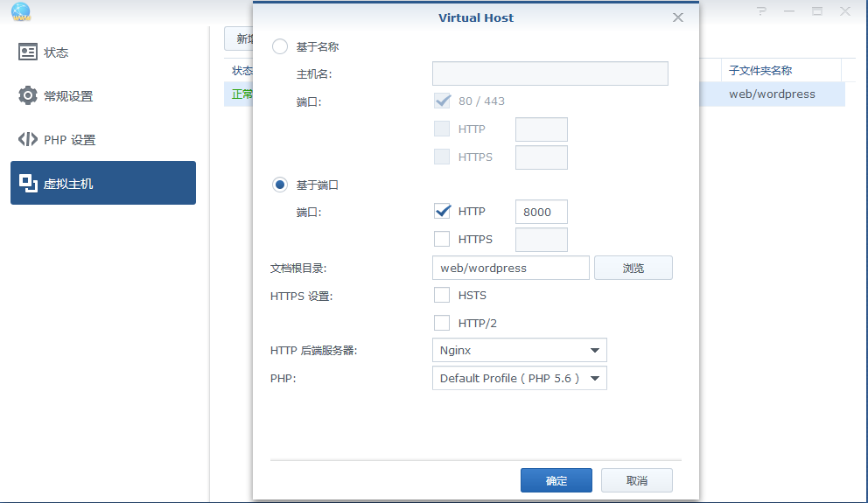
Task: Click the 取消 button
Action: [x=637, y=480]
